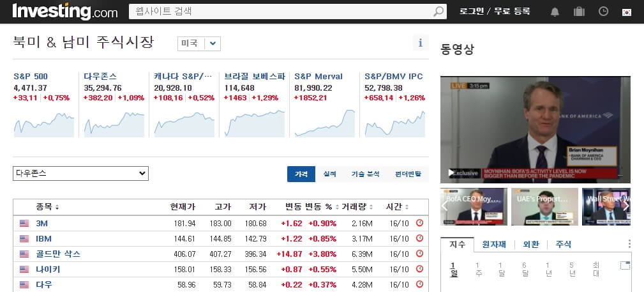
Task: Click the US flag beside 3M
Action: click(24, 224)
